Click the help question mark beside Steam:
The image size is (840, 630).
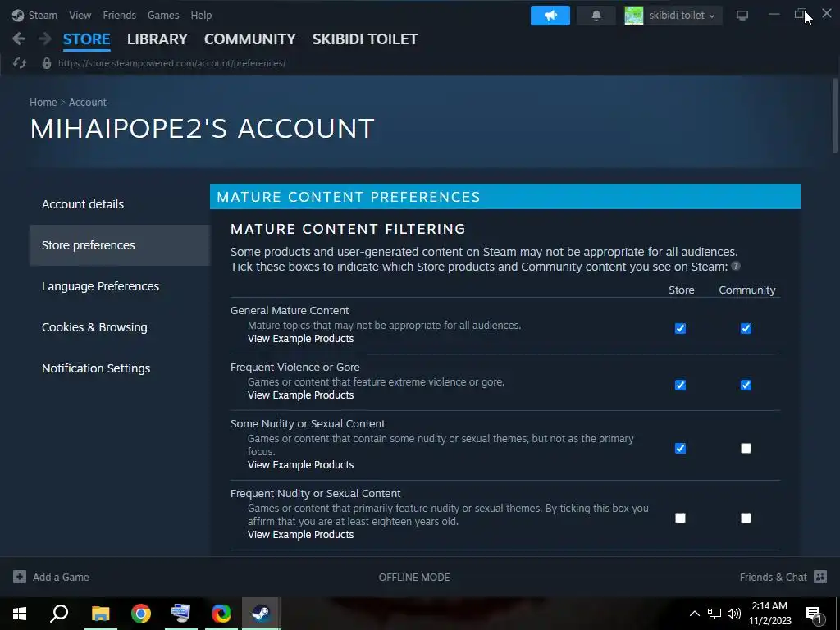click(x=736, y=266)
